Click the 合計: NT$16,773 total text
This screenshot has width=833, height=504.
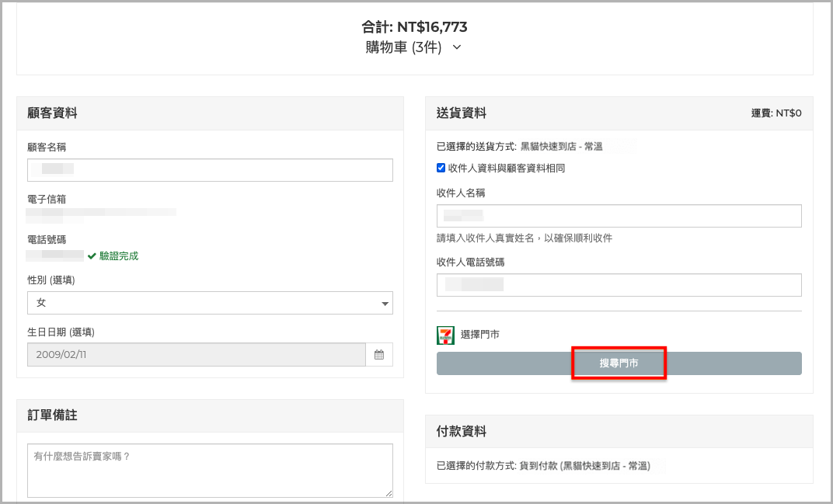point(414,26)
